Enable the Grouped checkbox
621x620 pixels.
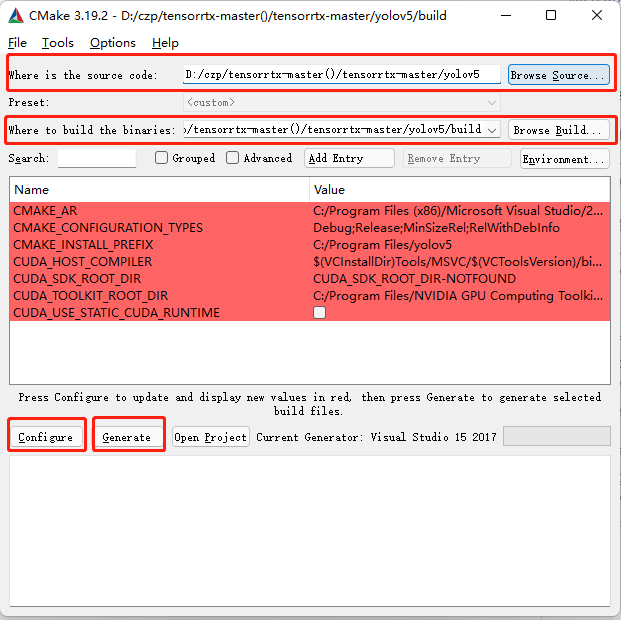point(161,158)
